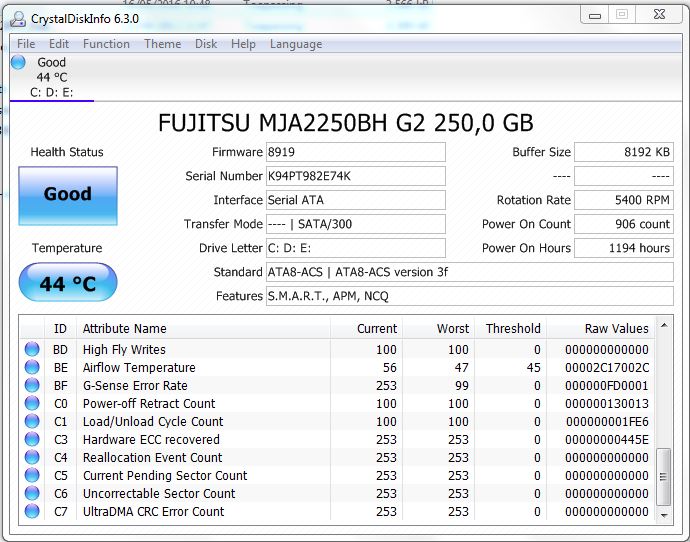Select the Reallocation Event Count attribute name
690x542 pixels.
(152, 458)
